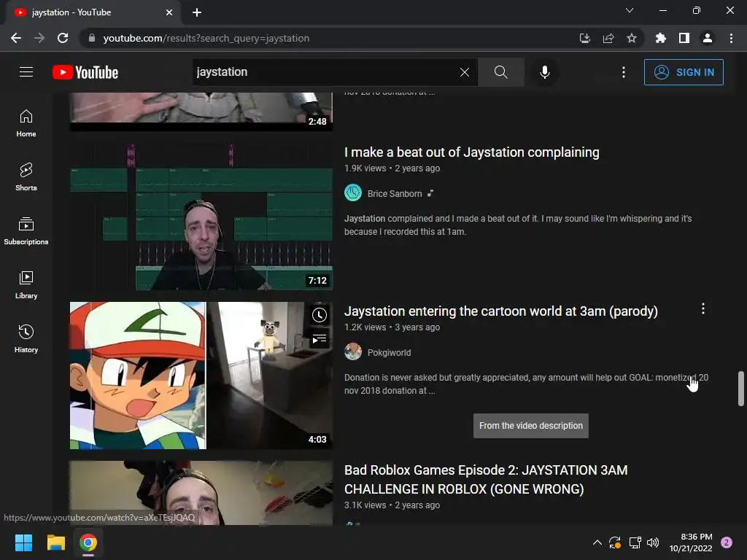Click Add to queue icon on thumbnail
The image size is (747, 560).
tap(320, 339)
